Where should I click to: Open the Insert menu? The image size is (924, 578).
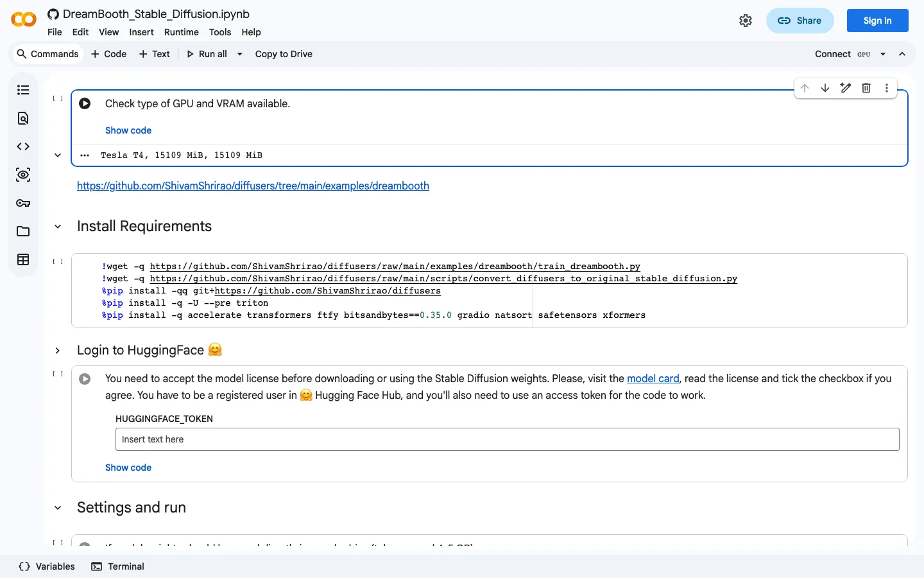tap(141, 32)
